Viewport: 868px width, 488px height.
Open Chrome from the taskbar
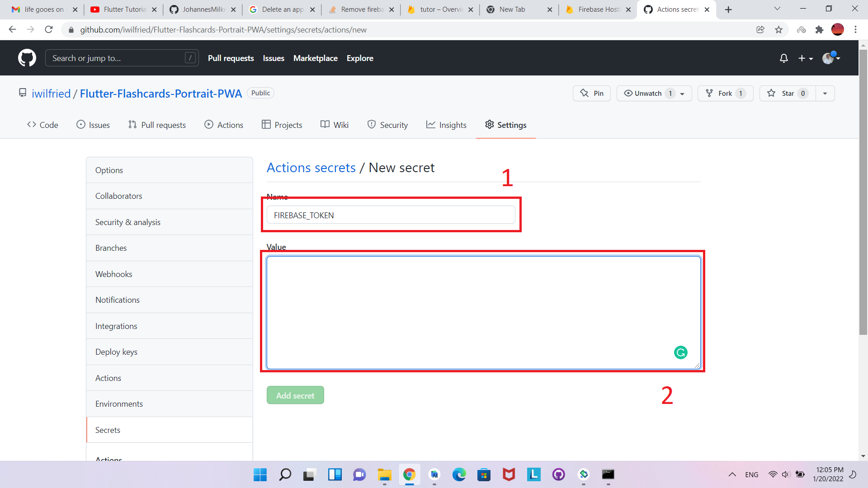coord(409,475)
